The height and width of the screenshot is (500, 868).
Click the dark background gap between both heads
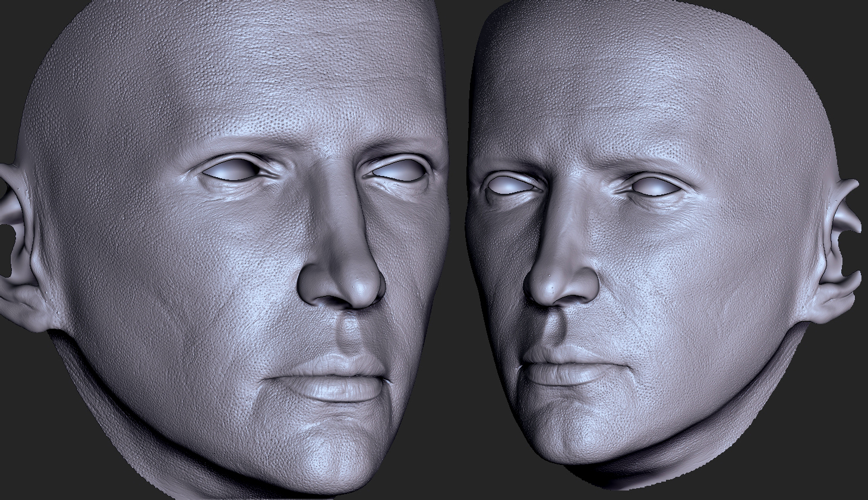[459, 268]
